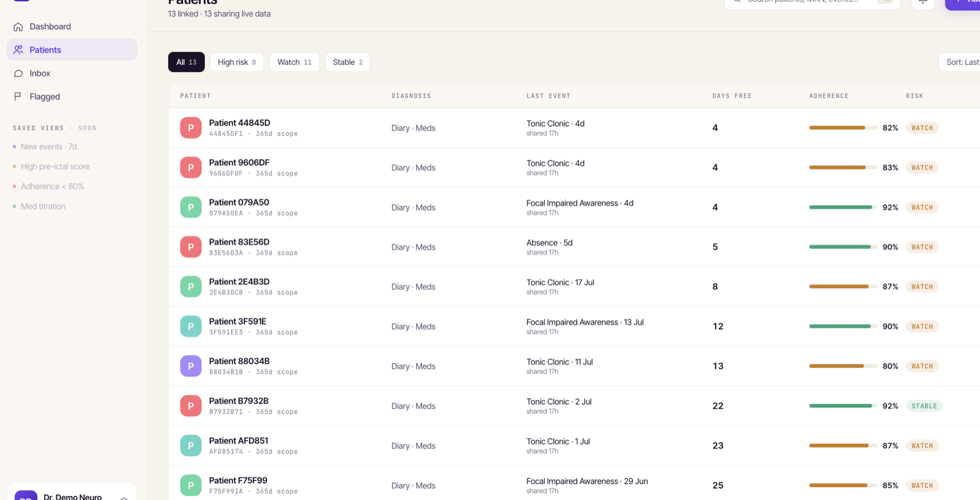Open the Patient 44845D name link
Viewport: 980px width, 500px height.
(239, 123)
